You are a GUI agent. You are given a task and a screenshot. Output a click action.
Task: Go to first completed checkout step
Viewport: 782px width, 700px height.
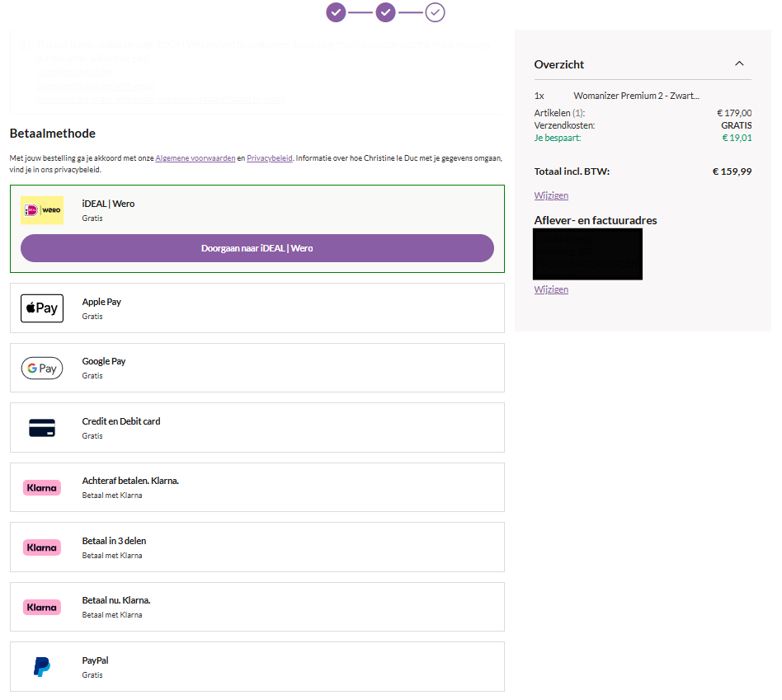tap(336, 12)
